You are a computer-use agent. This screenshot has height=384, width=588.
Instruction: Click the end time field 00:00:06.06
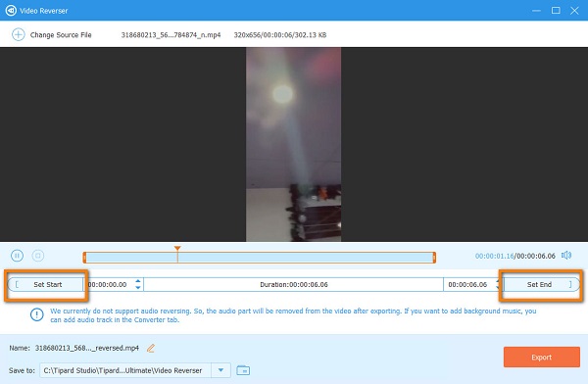[x=467, y=285]
